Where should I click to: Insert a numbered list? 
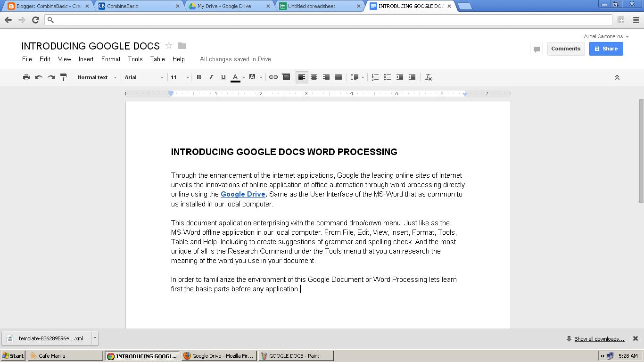(x=375, y=77)
